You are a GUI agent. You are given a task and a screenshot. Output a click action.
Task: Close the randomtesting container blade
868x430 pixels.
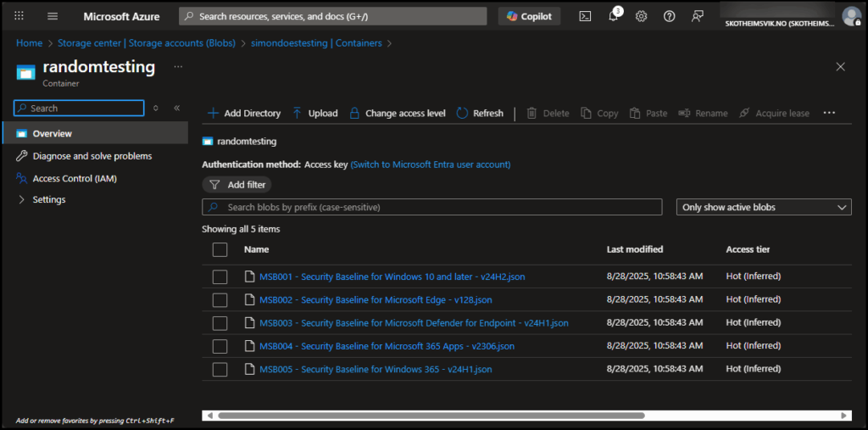(x=840, y=67)
